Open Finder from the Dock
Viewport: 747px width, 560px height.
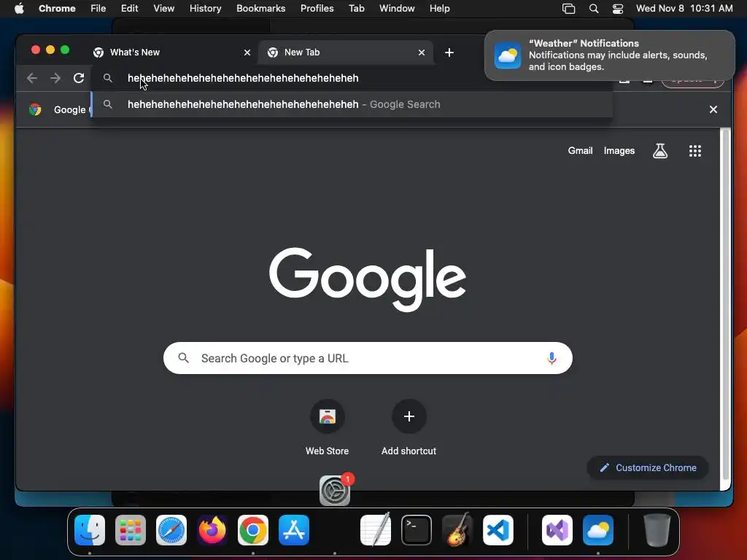click(x=90, y=530)
